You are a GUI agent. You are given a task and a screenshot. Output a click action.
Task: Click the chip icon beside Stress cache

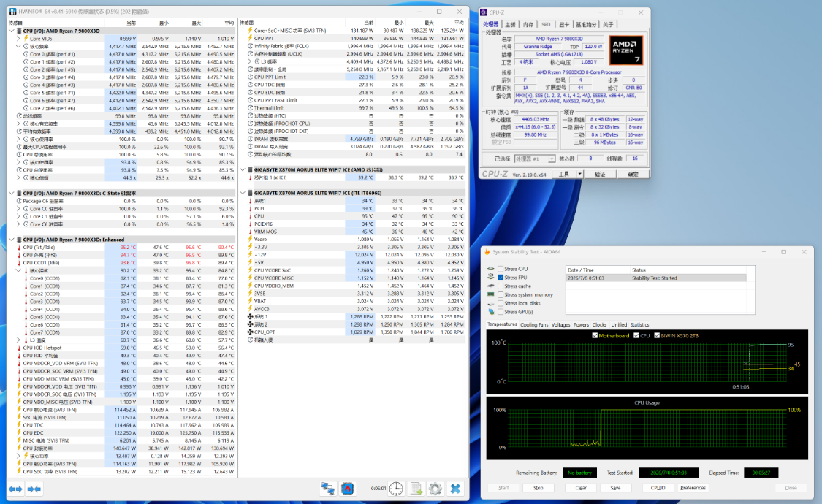tap(491, 286)
